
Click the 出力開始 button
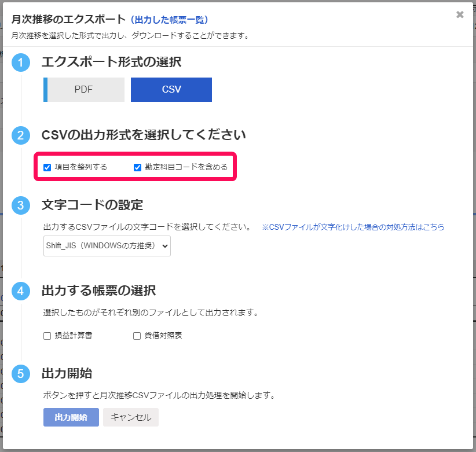71,417
